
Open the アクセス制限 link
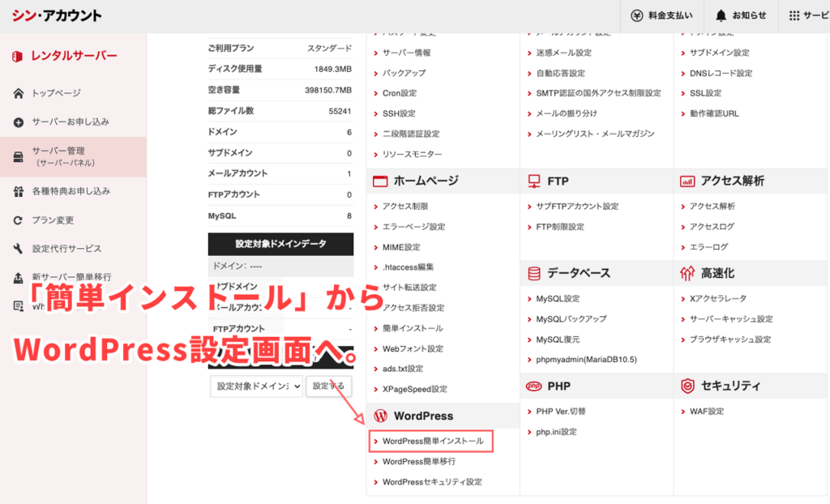point(405,207)
